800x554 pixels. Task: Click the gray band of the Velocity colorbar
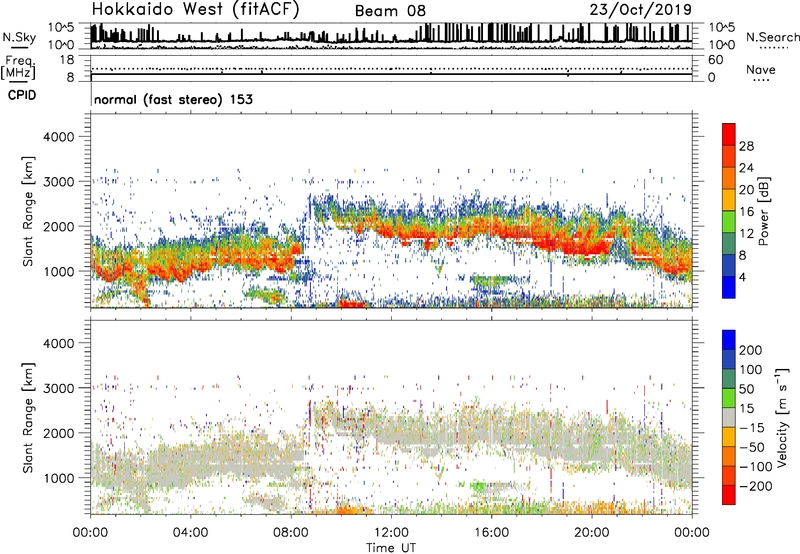(729, 417)
